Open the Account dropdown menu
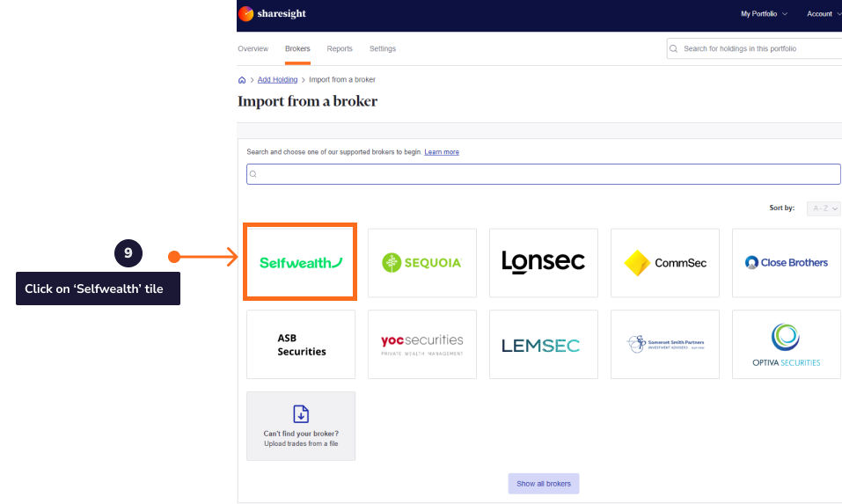842x504 pixels. click(824, 14)
